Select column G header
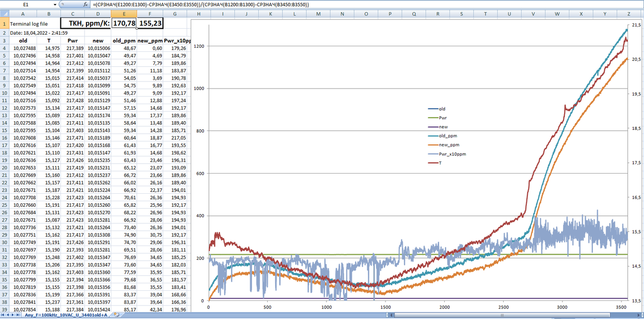 pyautogui.click(x=175, y=14)
